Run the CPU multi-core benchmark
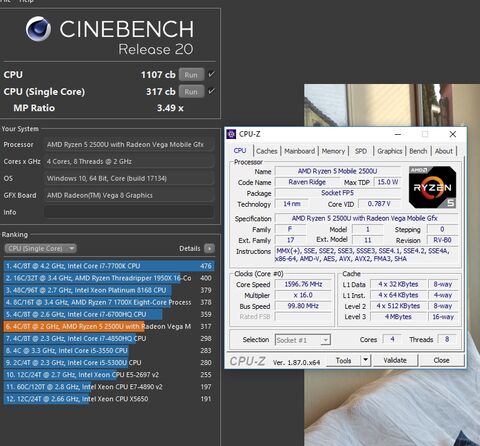Image resolution: width=480 pixels, height=446 pixels. [191, 75]
